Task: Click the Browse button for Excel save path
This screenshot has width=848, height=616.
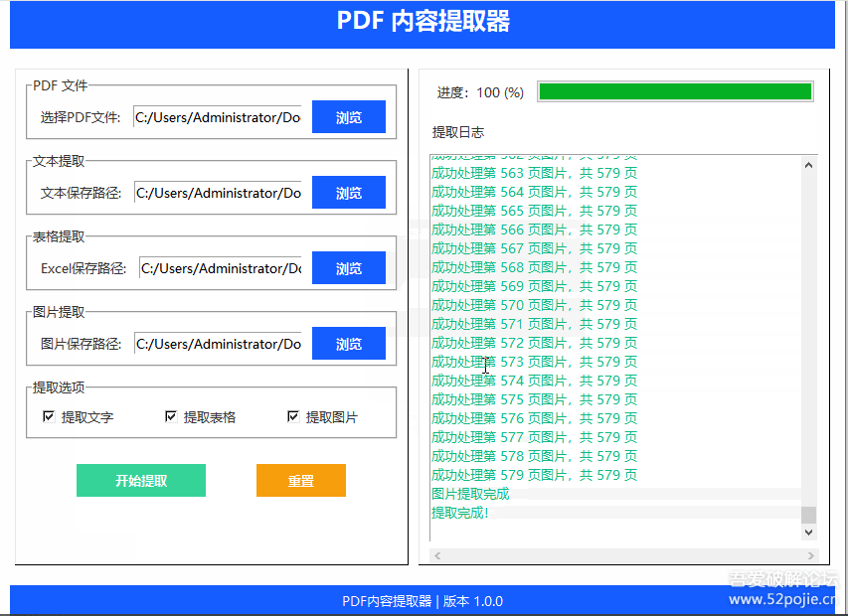Action: point(349,268)
